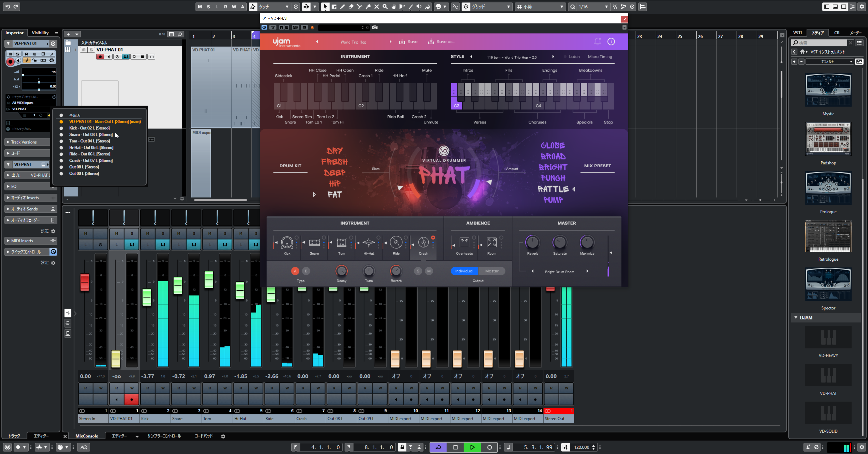
Task: Mute the Crash with M button
Action: (429, 271)
